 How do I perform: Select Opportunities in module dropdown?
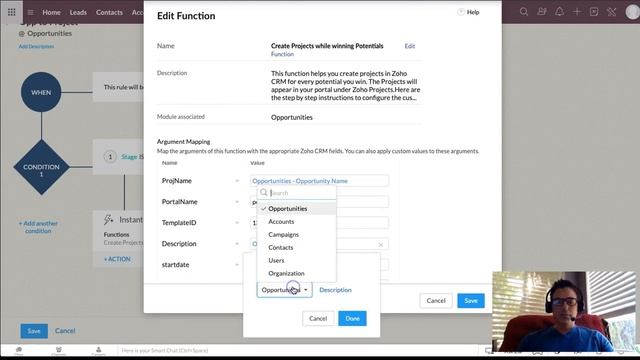(297, 209)
